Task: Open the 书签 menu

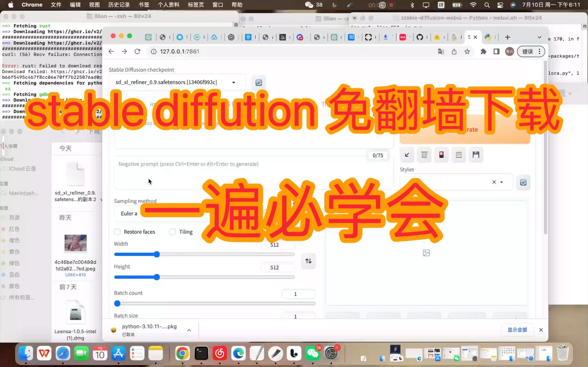Action: (x=144, y=5)
